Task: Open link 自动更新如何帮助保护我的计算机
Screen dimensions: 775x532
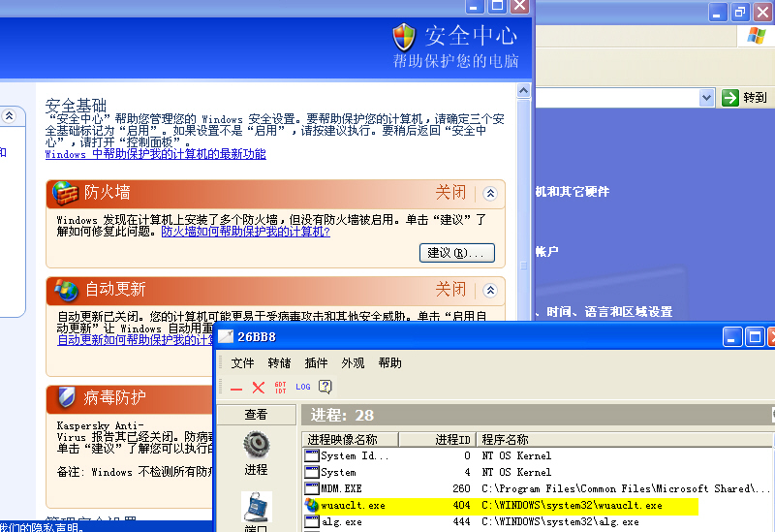Action: click(x=136, y=340)
